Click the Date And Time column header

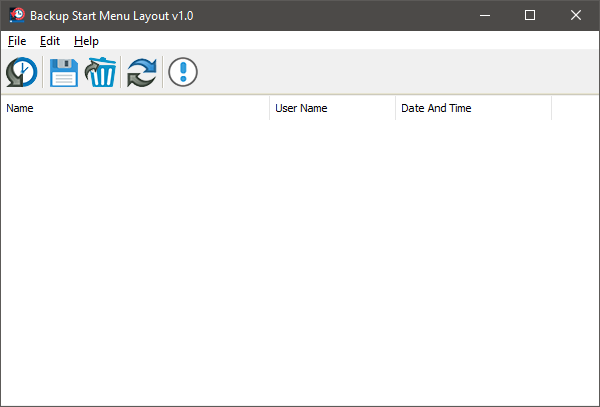tap(473, 108)
